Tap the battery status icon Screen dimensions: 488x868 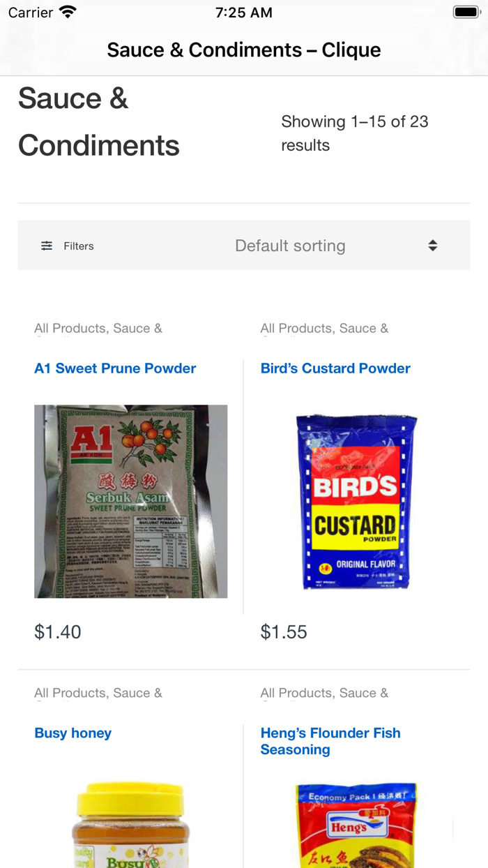(x=466, y=13)
